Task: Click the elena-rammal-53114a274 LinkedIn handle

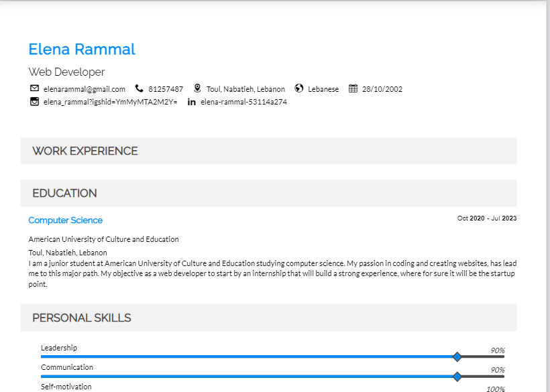Action: 243,103
